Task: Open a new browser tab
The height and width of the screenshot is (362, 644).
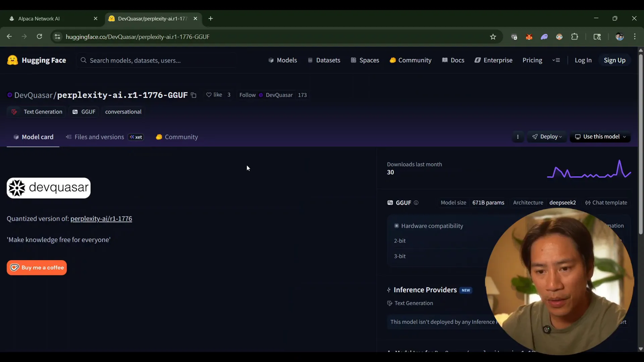Action: 211,18
